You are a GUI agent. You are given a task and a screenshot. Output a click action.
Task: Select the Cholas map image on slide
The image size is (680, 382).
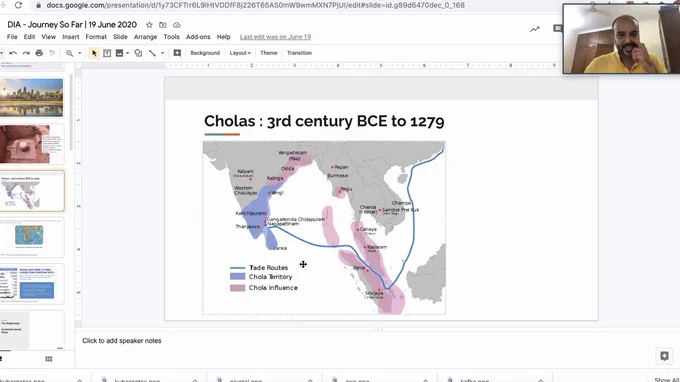(x=324, y=228)
